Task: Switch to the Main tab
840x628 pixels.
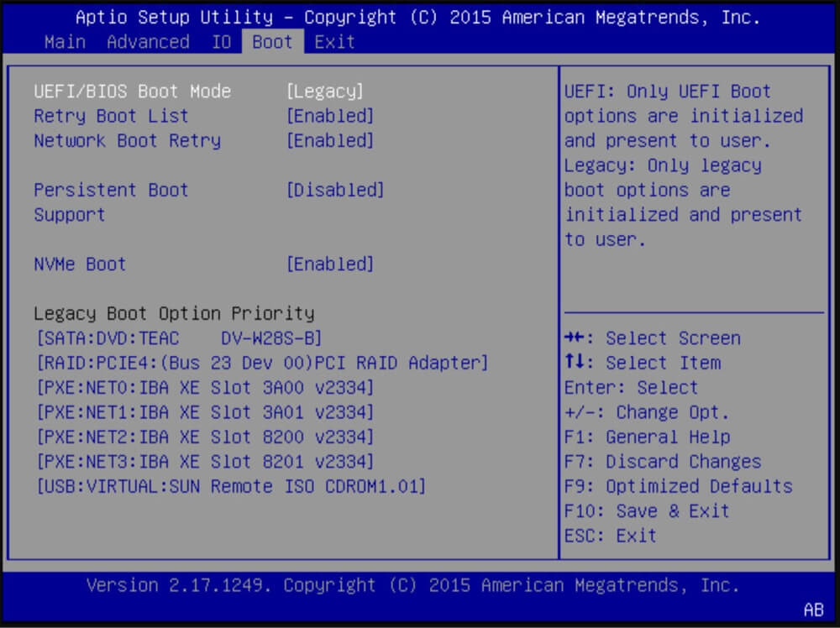Action: pos(65,42)
